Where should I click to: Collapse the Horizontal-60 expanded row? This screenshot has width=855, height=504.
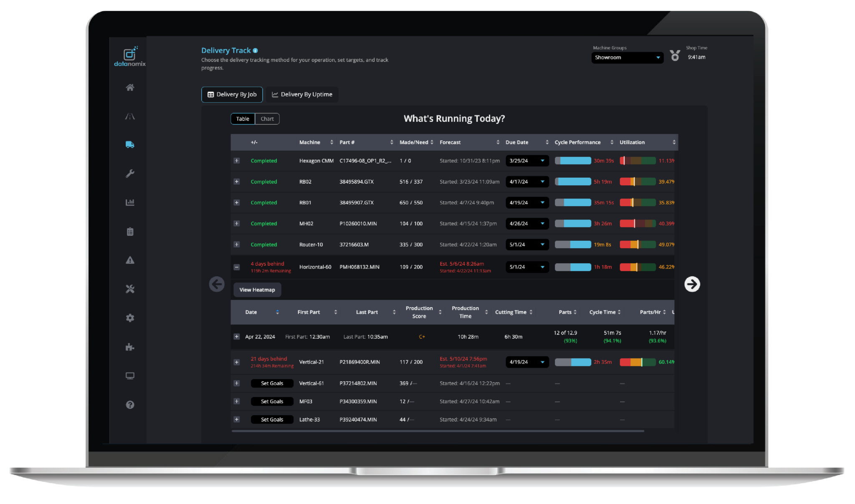coord(236,267)
